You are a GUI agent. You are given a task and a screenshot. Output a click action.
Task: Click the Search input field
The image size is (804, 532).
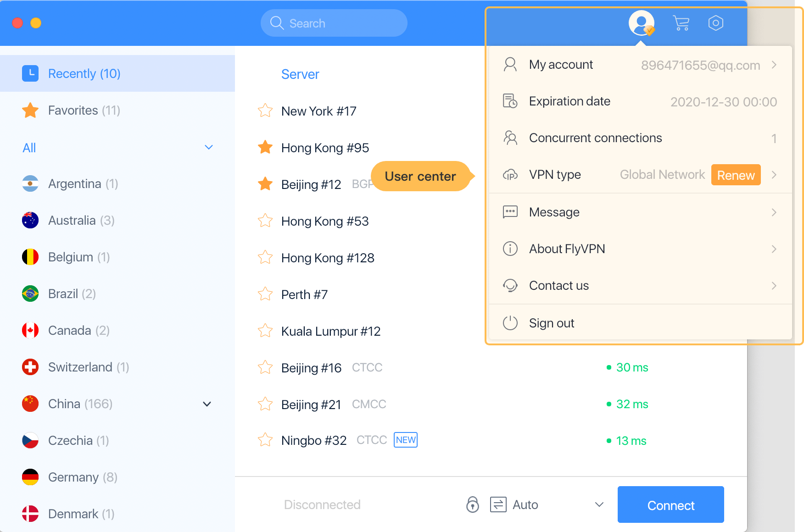coord(334,23)
